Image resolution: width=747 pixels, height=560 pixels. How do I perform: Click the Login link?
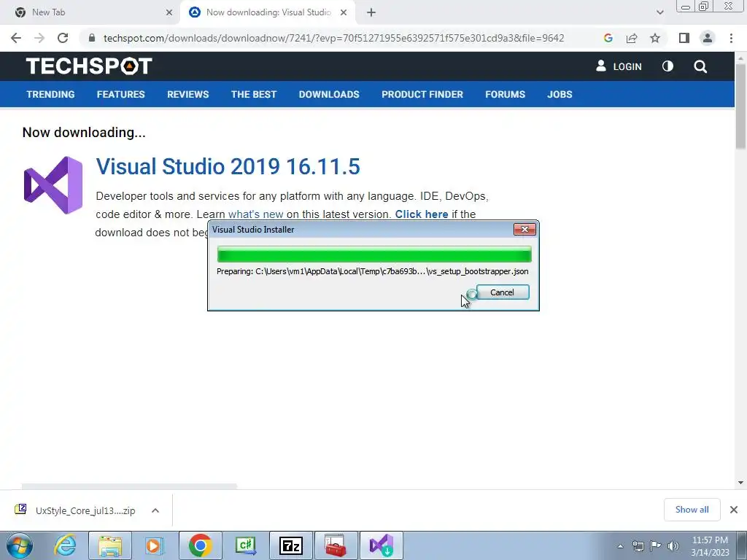coord(619,66)
